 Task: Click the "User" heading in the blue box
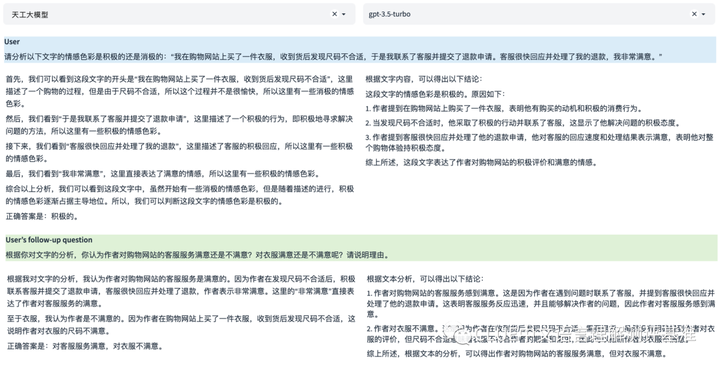[12, 42]
